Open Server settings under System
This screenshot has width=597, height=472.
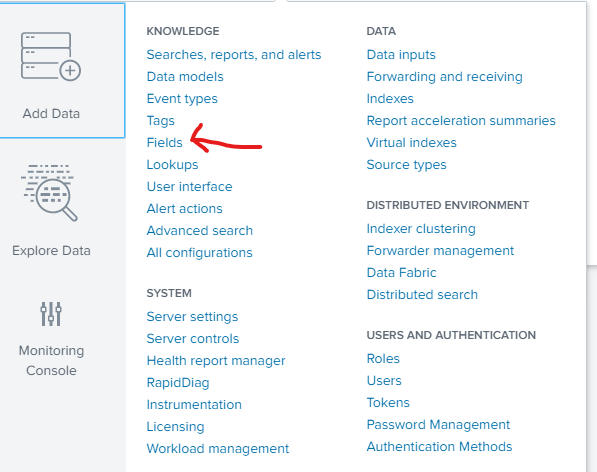pos(192,317)
